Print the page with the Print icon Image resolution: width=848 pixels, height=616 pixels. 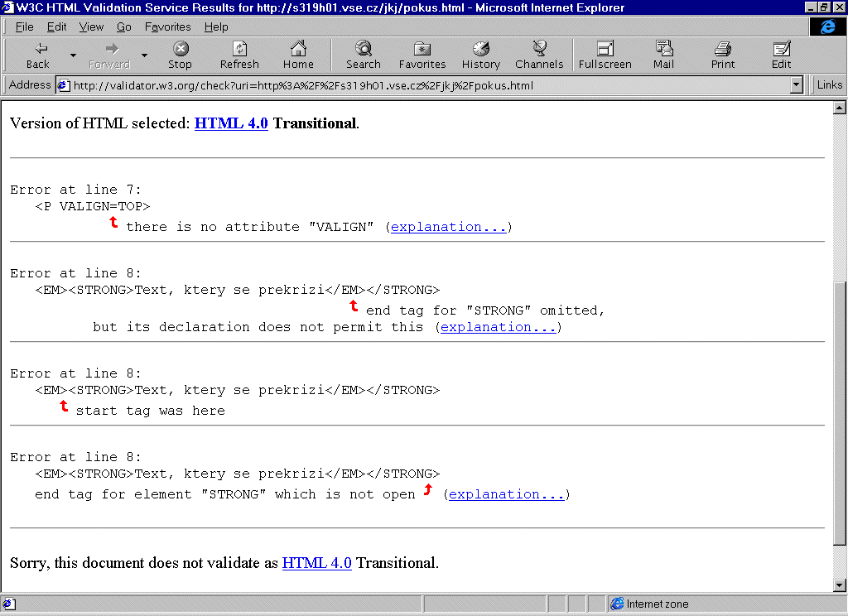point(722,49)
